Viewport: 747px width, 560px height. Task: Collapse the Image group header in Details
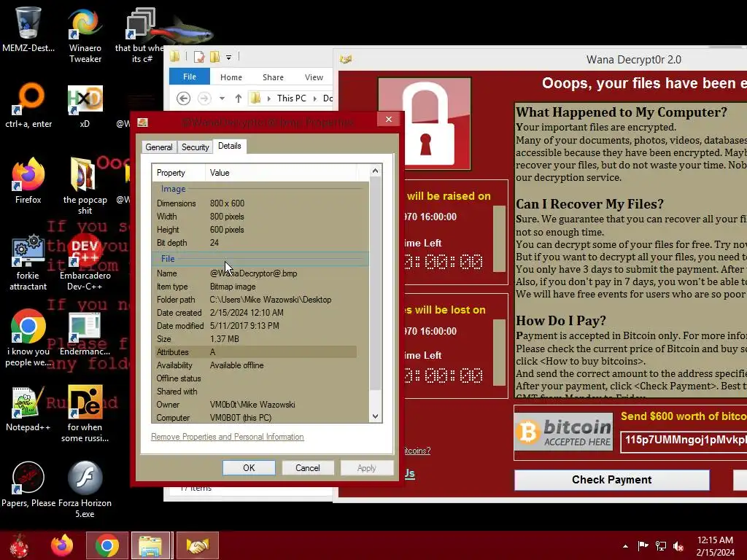pyautogui.click(x=174, y=189)
